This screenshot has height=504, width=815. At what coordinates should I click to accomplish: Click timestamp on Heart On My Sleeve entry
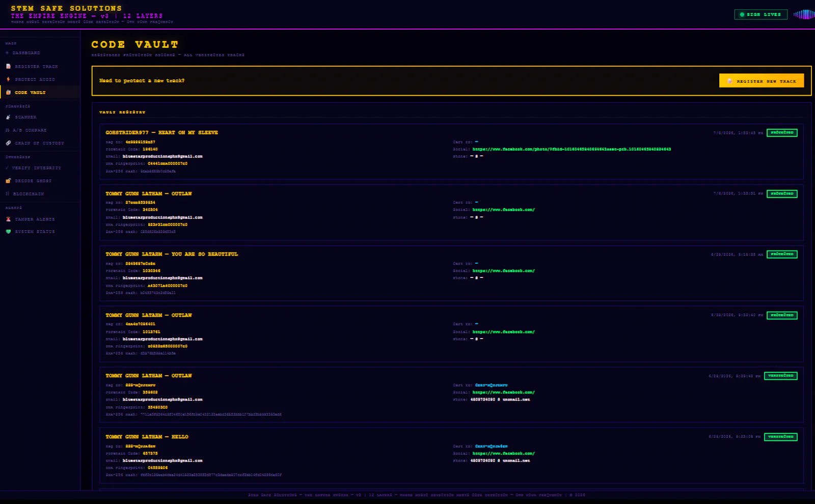tap(738, 133)
